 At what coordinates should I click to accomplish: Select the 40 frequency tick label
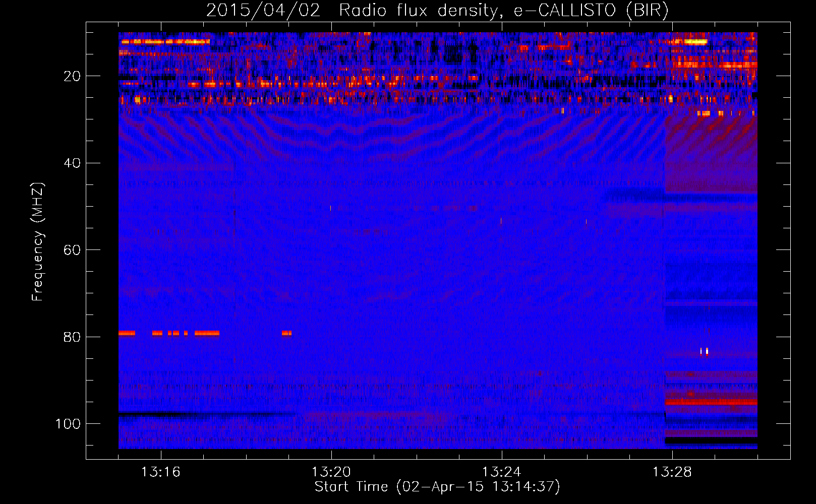click(x=72, y=163)
